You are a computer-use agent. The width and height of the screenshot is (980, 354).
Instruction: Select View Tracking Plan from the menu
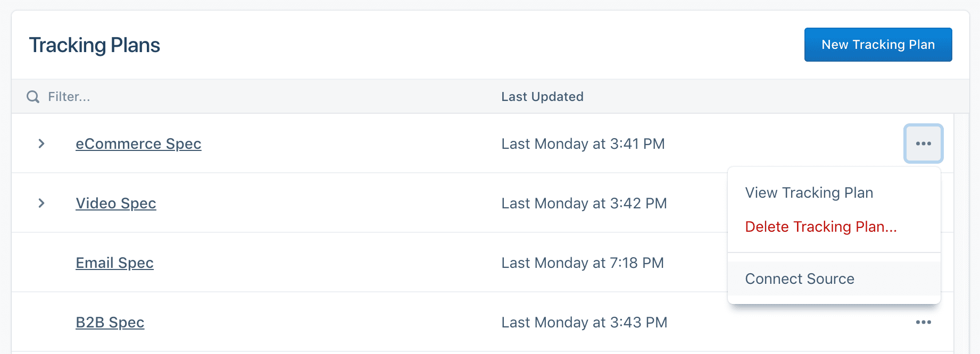pyautogui.click(x=809, y=192)
